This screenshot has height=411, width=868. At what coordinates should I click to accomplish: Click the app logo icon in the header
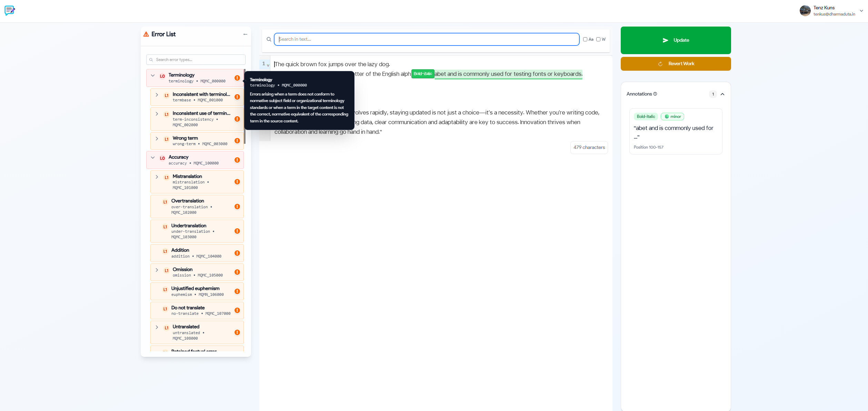click(x=10, y=10)
